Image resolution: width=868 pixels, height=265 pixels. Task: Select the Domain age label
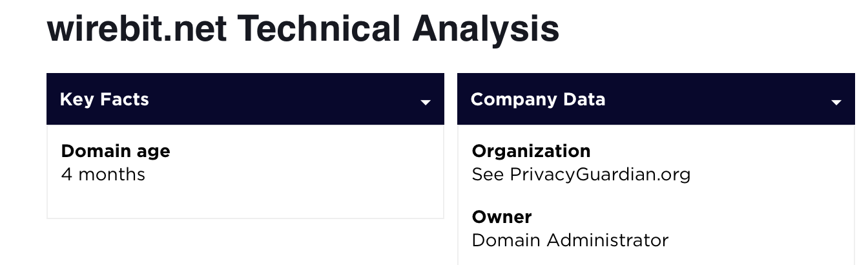(115, 151)
